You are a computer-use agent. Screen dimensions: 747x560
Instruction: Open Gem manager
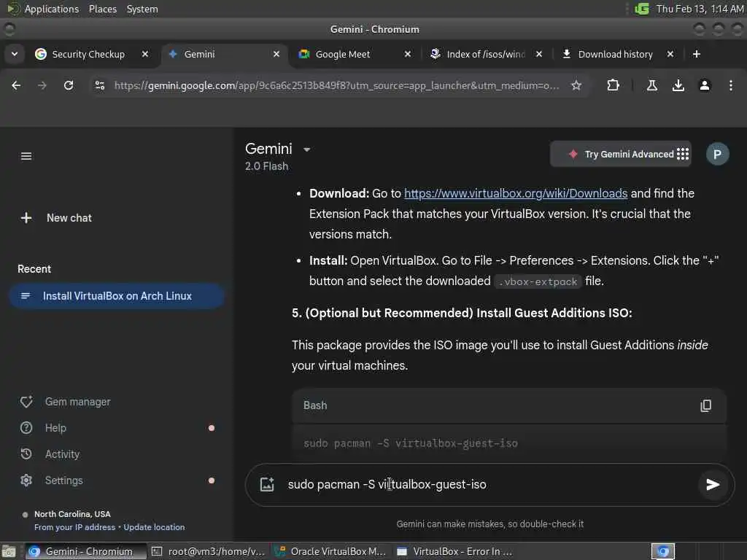point(65,402)
